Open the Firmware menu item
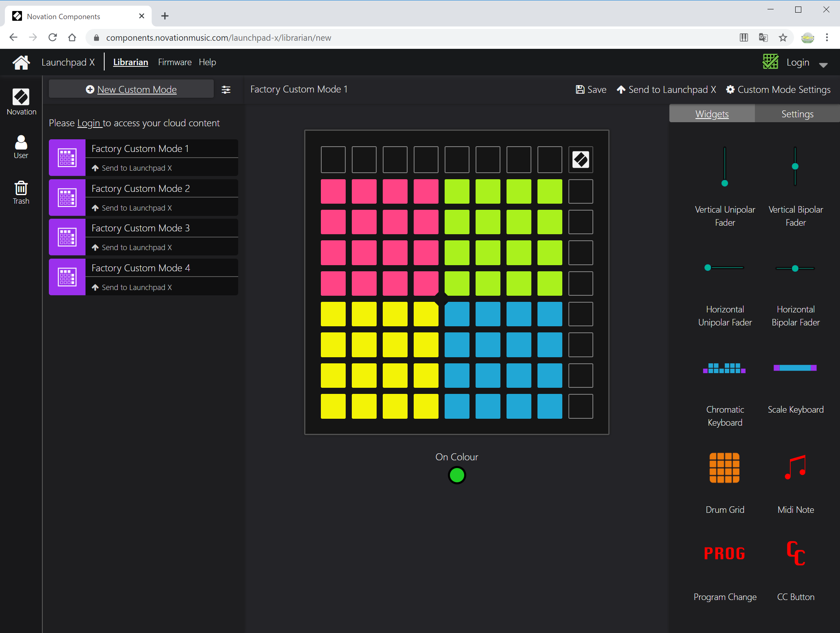840x633 pixels. tap(175, 62)
